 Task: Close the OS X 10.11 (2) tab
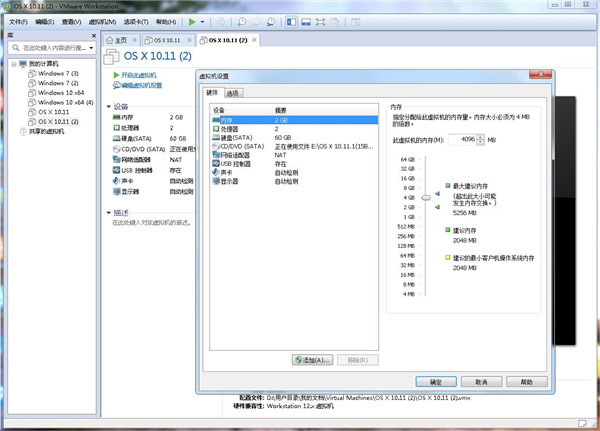(254, 40)
